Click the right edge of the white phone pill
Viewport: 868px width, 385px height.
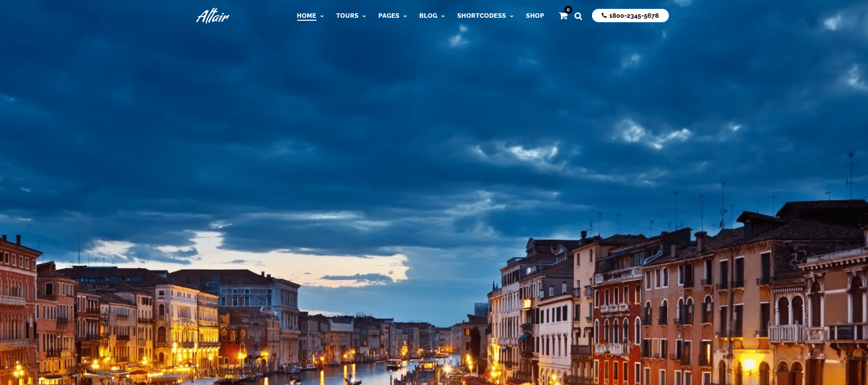pos(664,16)
